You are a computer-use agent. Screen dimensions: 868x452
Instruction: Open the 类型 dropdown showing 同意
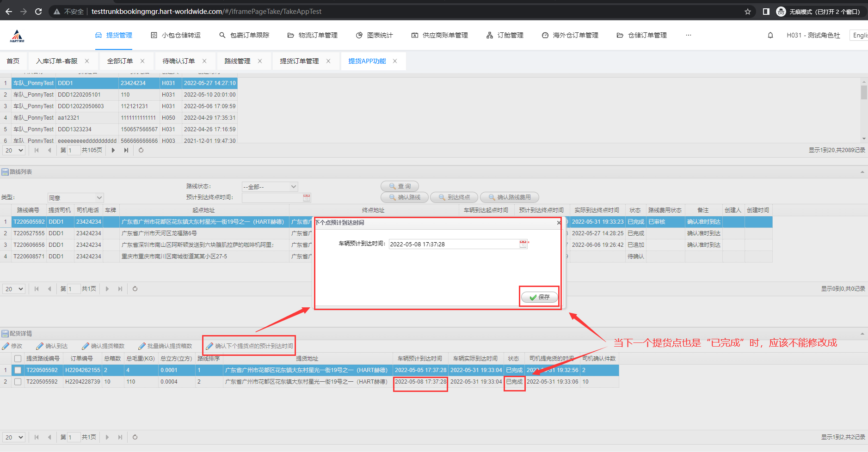click(x=75, y=198)
